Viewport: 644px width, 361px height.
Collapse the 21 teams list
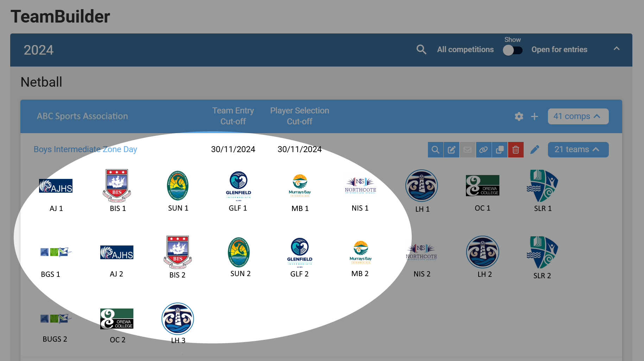(578, 149)
